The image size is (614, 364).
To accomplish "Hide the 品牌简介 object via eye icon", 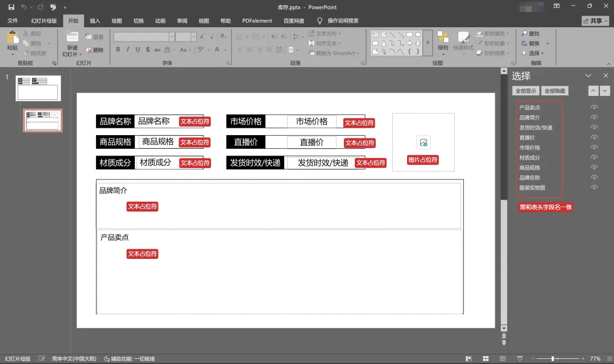I will pyautogui.click(x=594, y=118).
